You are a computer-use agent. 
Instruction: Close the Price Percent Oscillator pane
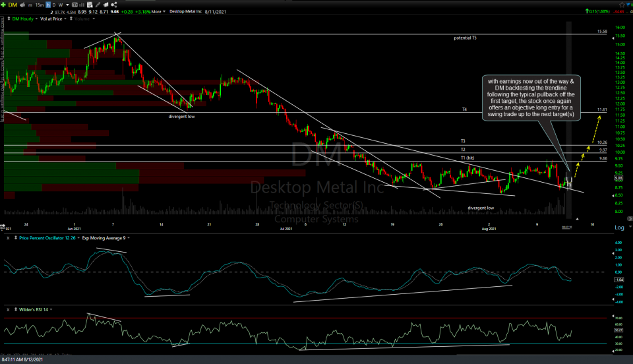click(x=7, y=237)
